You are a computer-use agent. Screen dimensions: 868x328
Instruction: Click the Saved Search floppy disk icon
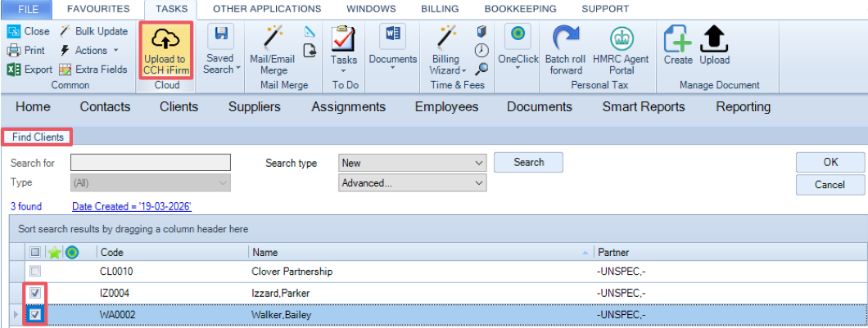pyautogui.click(x=221, y=35)
